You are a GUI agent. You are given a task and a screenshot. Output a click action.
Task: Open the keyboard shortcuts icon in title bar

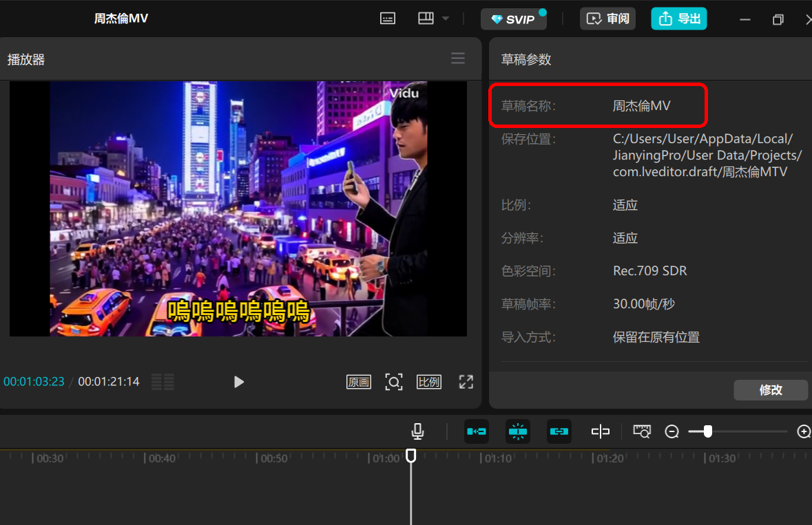387,19
